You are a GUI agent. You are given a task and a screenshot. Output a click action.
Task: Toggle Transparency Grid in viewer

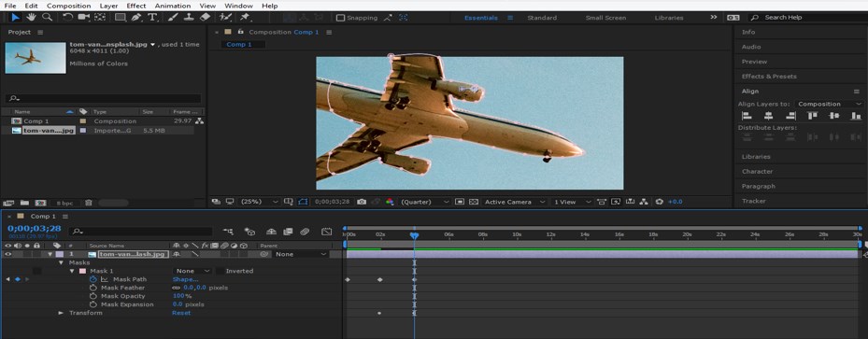click(474, 202)
